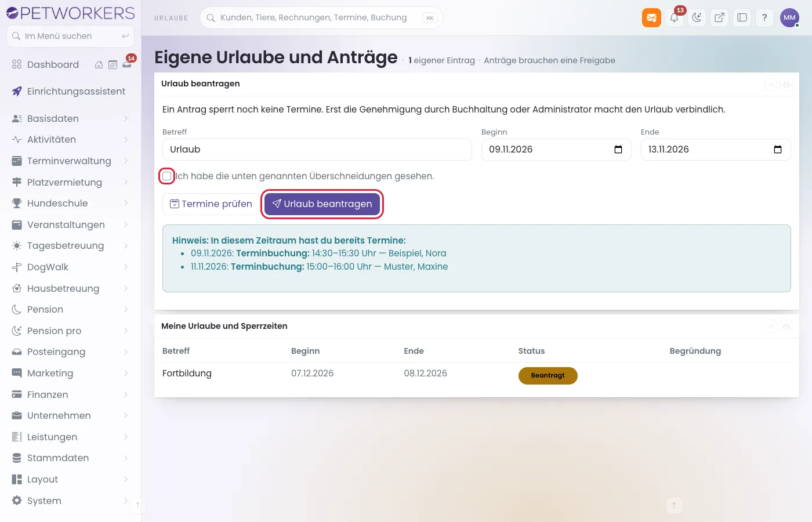Toggle the sidebar layout icon

coord(742,17)
